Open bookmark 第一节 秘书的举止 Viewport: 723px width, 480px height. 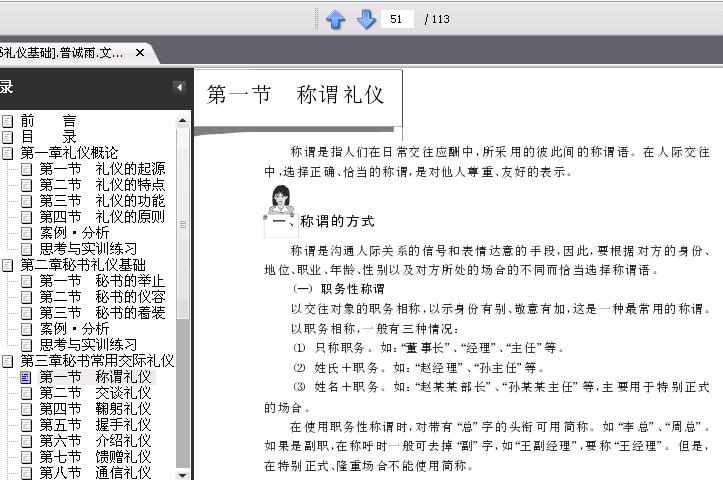point(102,281)
